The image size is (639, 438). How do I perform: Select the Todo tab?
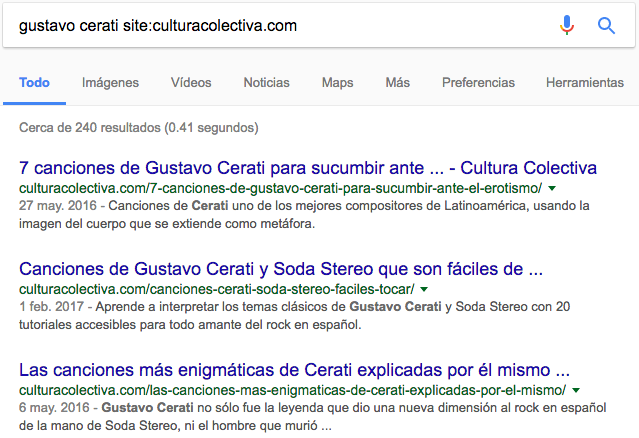coord(34,82)
